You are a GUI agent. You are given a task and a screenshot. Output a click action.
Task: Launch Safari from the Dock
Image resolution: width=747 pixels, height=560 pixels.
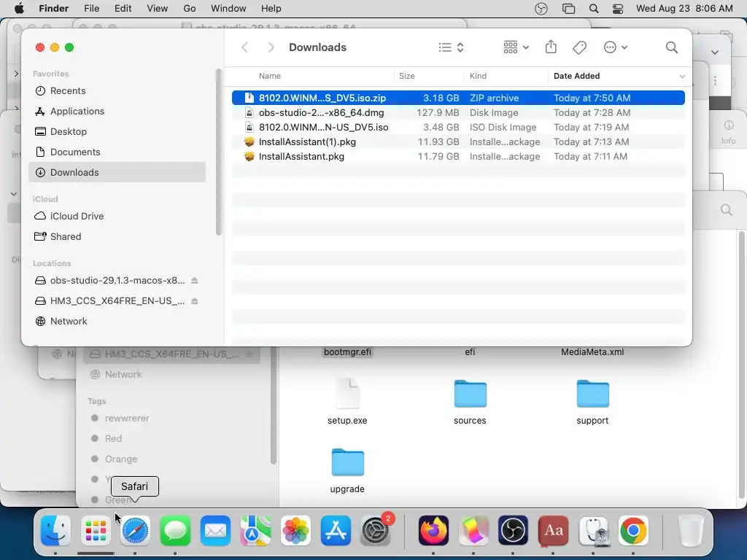(135, 531)
